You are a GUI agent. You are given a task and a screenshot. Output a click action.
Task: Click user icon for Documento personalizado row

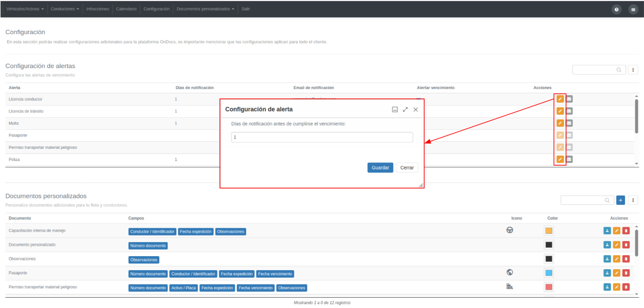coord(607,245)
